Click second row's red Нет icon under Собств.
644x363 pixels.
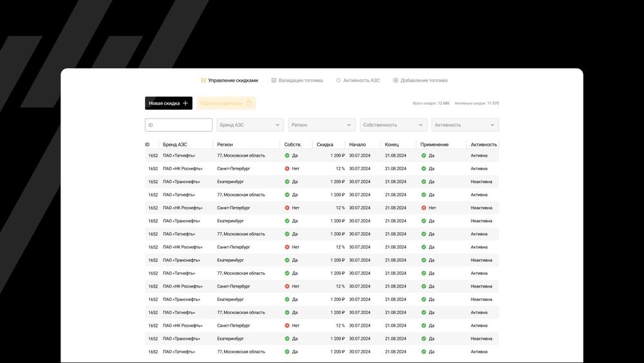pyautogui.click(x=287, y=168)
